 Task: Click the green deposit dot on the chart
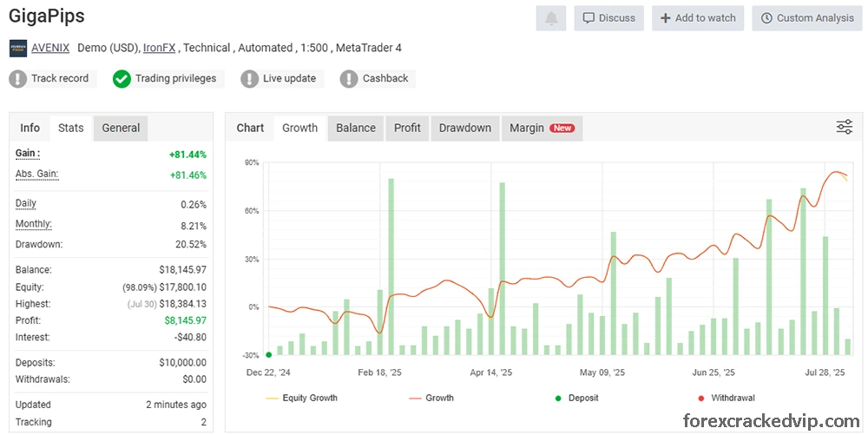(x=268, y=355)
